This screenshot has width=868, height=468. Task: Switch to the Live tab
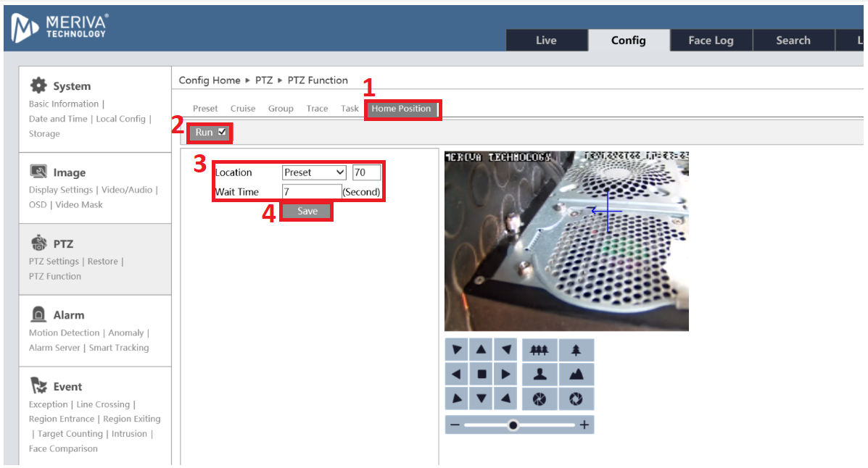click(546, 41)
